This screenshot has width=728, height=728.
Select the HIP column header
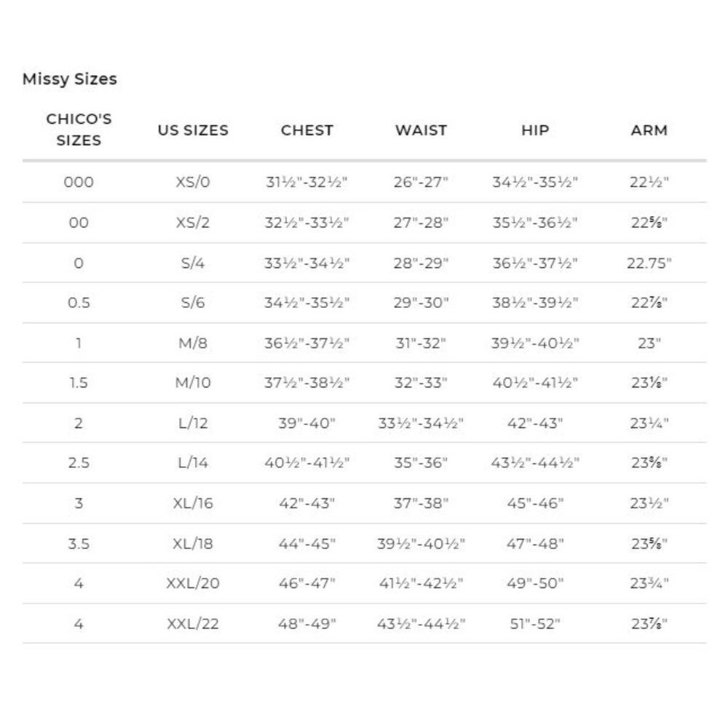pyautogui.click(x=535, y=130)
